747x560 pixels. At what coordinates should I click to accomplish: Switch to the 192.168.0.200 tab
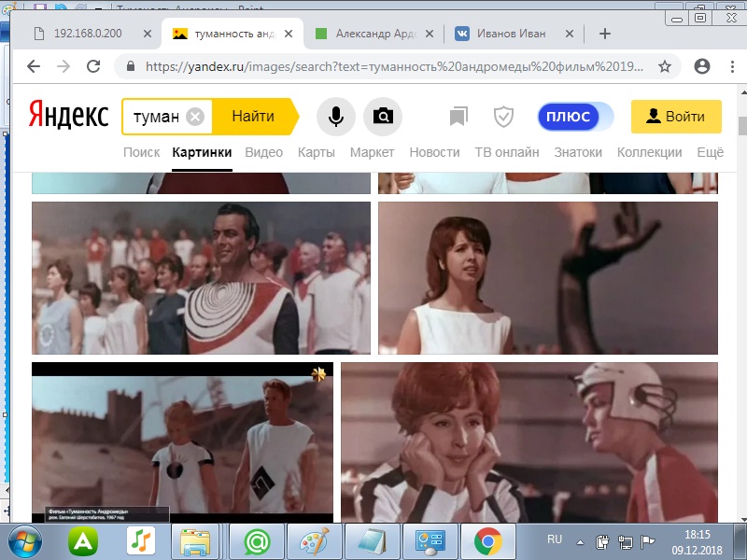88,34
